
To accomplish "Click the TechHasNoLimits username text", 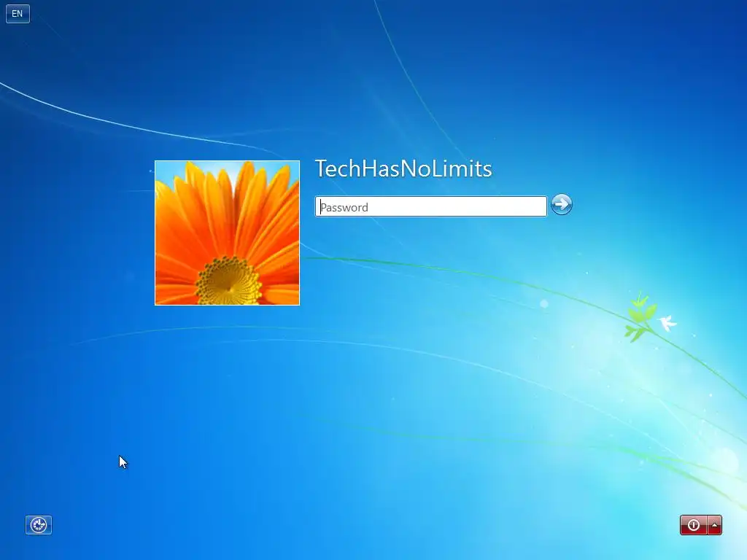I will (403, 168).
